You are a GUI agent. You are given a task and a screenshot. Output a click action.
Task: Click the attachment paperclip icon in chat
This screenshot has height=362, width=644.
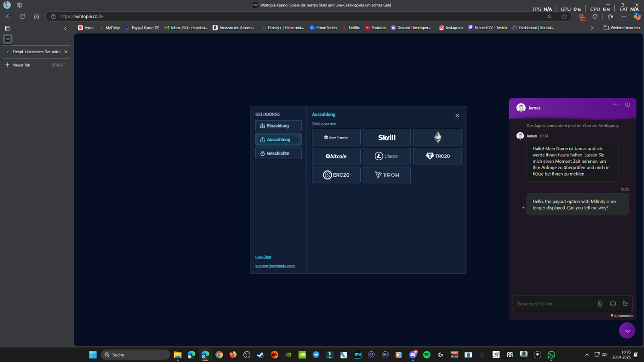tap(600, 304)
